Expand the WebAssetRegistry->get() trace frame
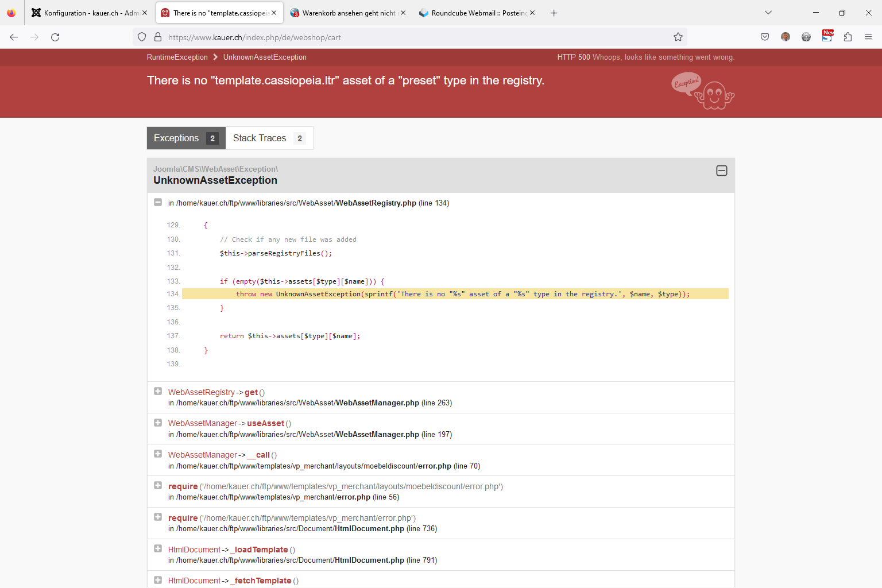 coord(158,392)
